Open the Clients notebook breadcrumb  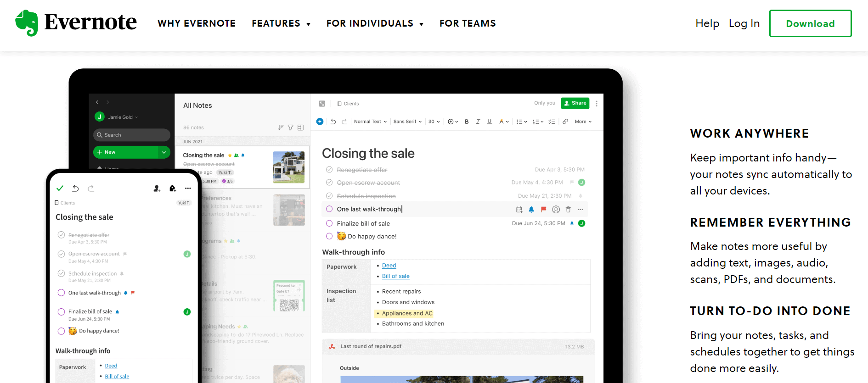coord(348,104)
